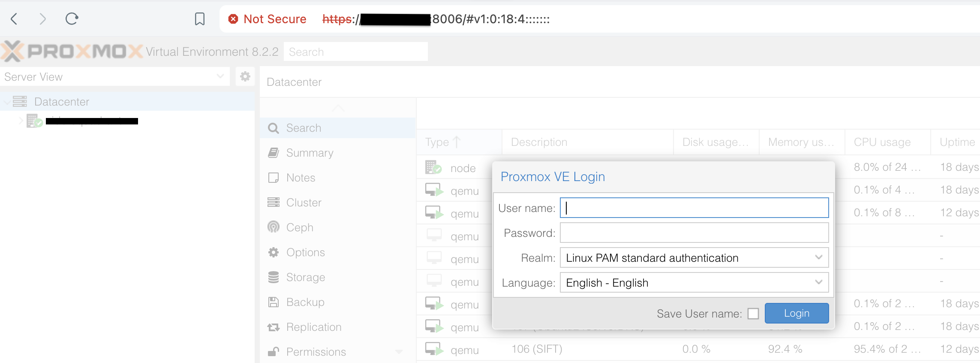980x363 pixels.
Task: Click the node type icon in table
Action: tap(433, 167)
